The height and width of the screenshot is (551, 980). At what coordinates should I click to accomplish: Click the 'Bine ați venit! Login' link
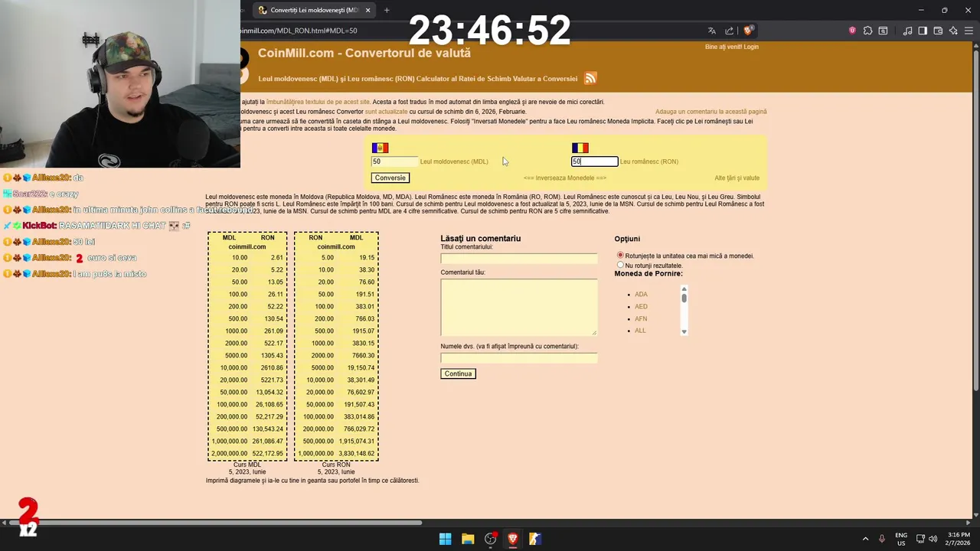click(x=732, y=47)
